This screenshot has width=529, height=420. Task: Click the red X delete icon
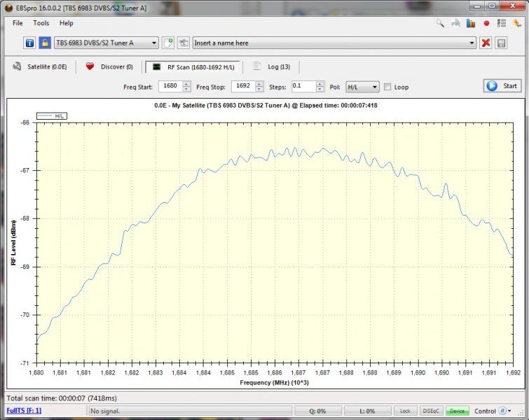click(486, 43)
